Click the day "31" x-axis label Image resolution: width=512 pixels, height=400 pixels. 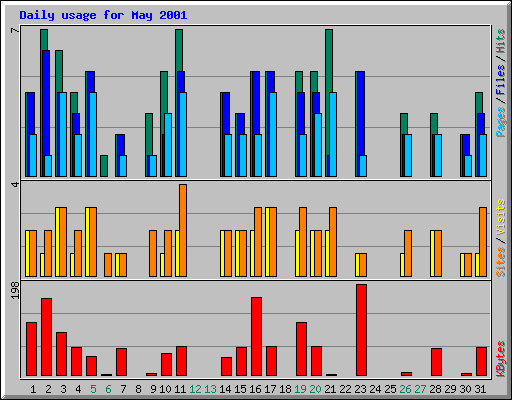(x=480, y=389)
